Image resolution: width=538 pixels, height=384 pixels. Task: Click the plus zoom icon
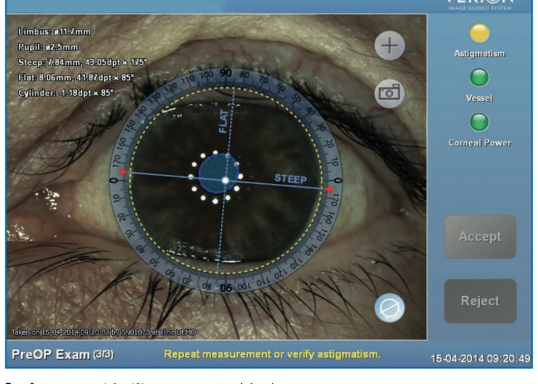click(x=389, y=45)
